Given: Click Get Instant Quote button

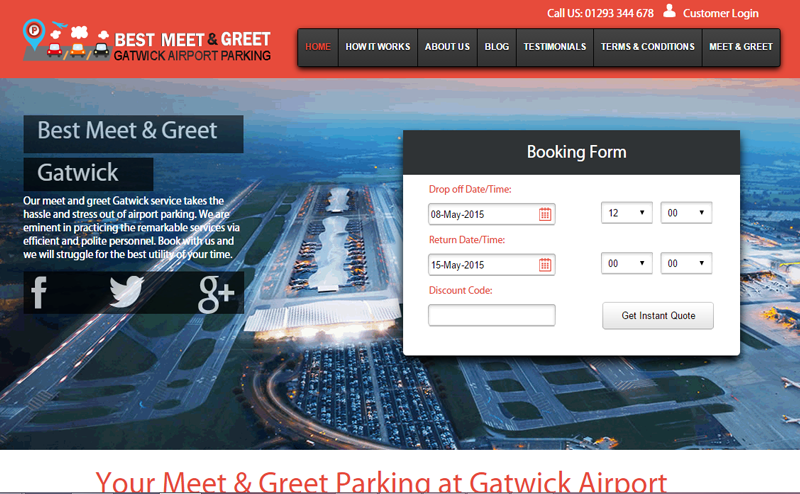Looking at the screenshot, I should [x=658, y=316].
